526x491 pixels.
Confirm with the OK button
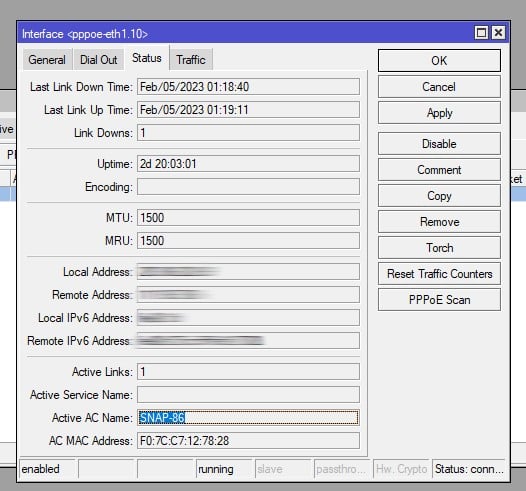pyautogui.click(x=439, y=61)
